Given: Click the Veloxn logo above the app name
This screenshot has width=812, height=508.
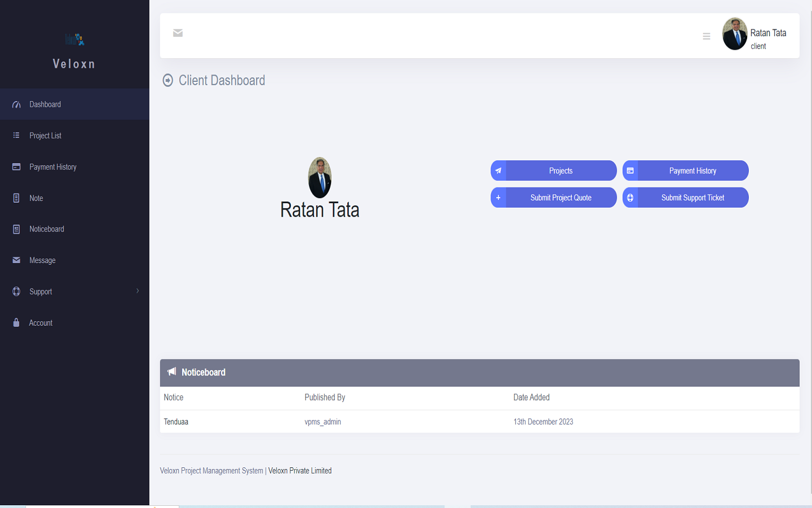Looking at the screenshot, I should pyautogui.click(x=74, y=40).
